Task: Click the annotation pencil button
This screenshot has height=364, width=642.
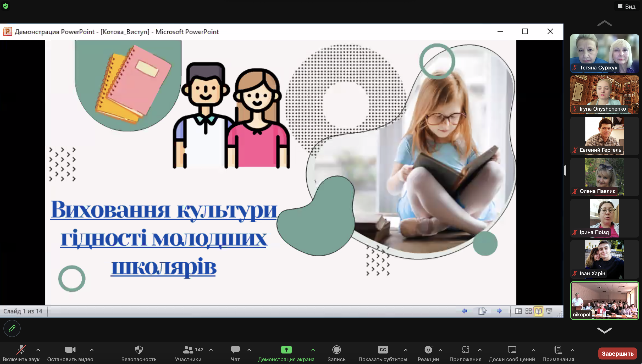Action: (x=12, y=328)
